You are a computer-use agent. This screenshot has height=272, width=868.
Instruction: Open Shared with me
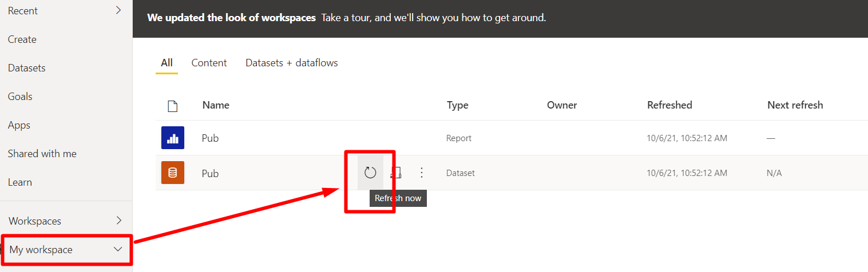click(x=42, y=154)
